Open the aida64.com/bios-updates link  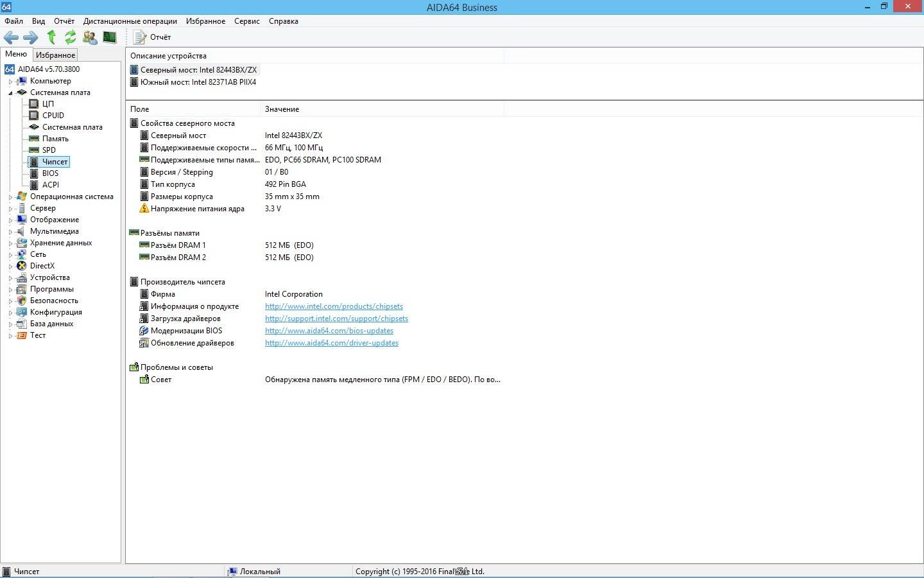pos(329,331)
